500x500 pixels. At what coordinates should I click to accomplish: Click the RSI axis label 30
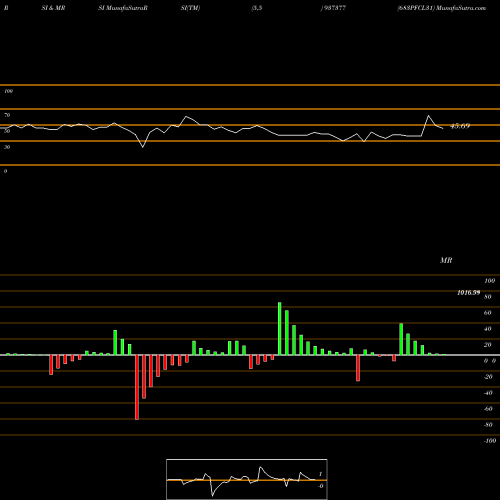click(x=7, y=147)
